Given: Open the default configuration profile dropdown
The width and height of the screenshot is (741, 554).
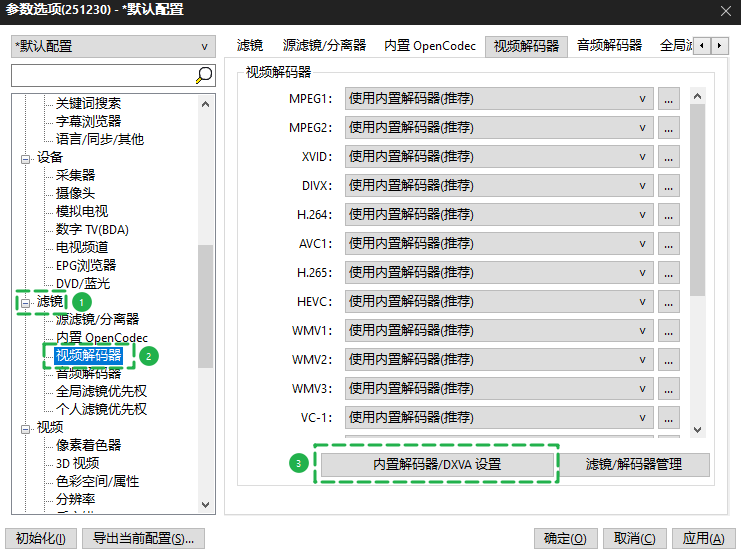Looking at the screenshot, I should point(112,46).
